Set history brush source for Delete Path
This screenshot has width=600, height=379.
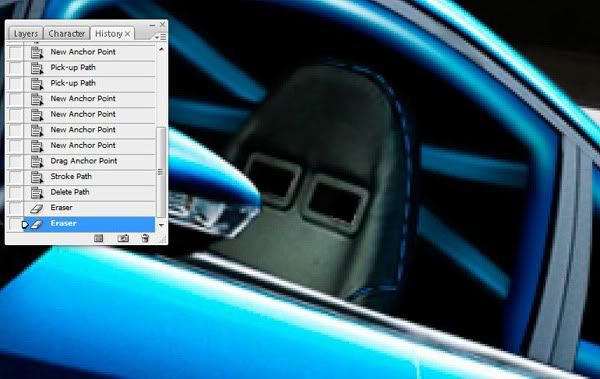click(x=15, y=193)
